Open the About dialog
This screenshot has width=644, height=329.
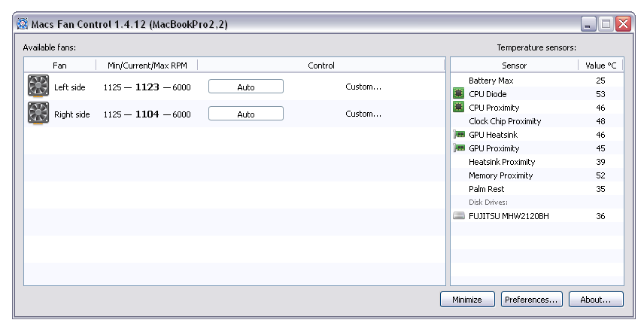595,300
